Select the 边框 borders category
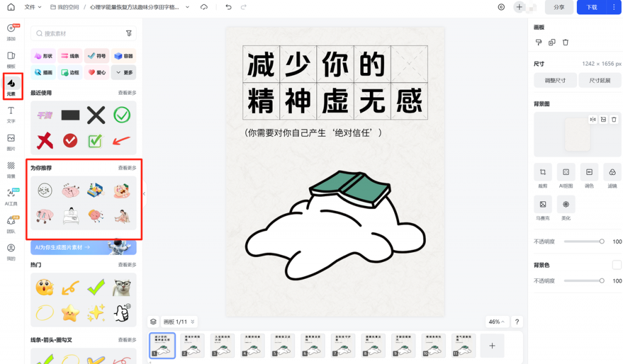Viewport: 623px width, 364px height. point(70,72)
